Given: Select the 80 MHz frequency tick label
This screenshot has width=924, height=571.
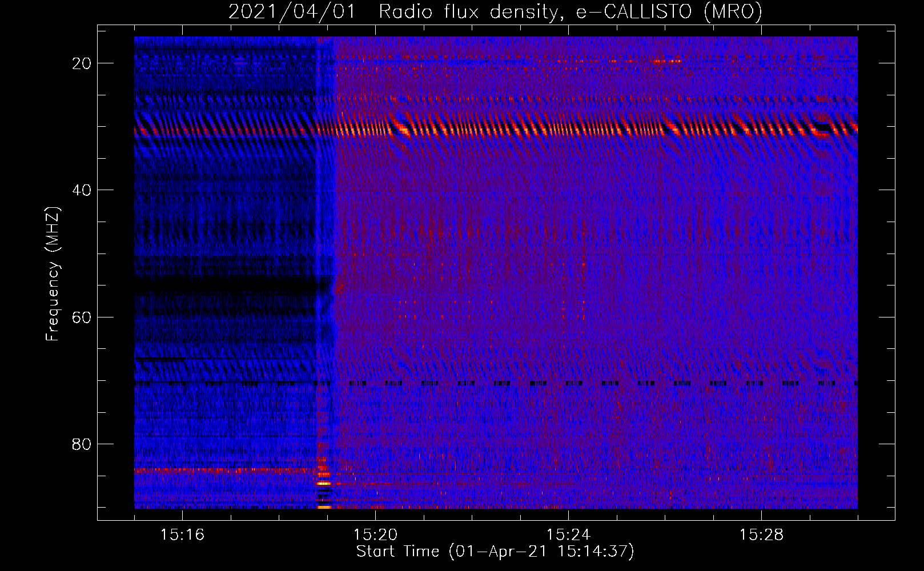Looking at the screenshot, I should (82, 444).
